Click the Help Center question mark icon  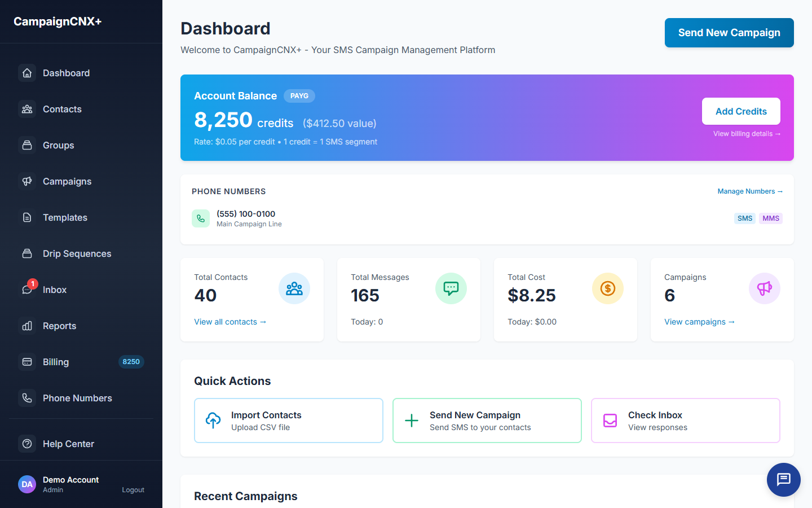(27, 444)
